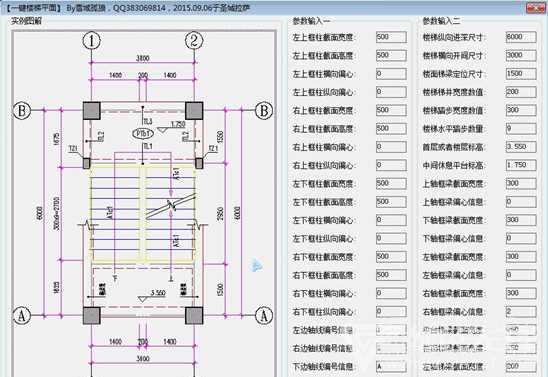The image size is (548, 377).
Task: Select the 楼梯踏步宽度数值 input field
Action: [x=521, y=110]
